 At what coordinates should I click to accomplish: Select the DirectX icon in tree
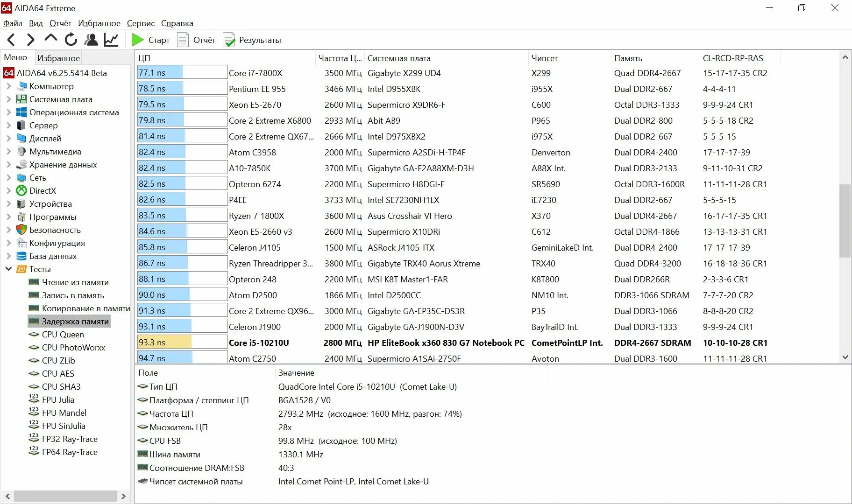[21, 191]
